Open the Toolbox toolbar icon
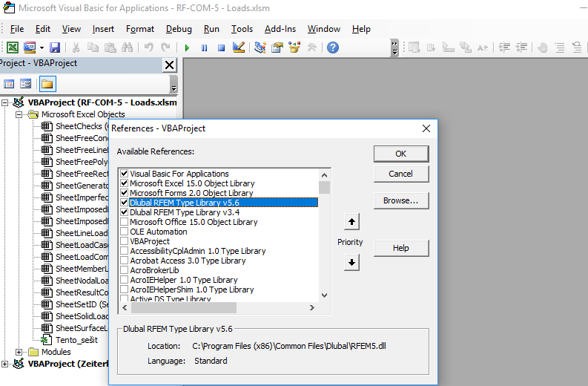588x386 pixels. (311, 48)
